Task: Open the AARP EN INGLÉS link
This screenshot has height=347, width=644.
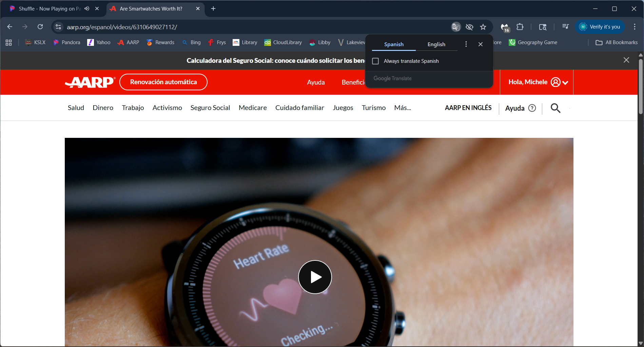Action: tap(468, 108)
